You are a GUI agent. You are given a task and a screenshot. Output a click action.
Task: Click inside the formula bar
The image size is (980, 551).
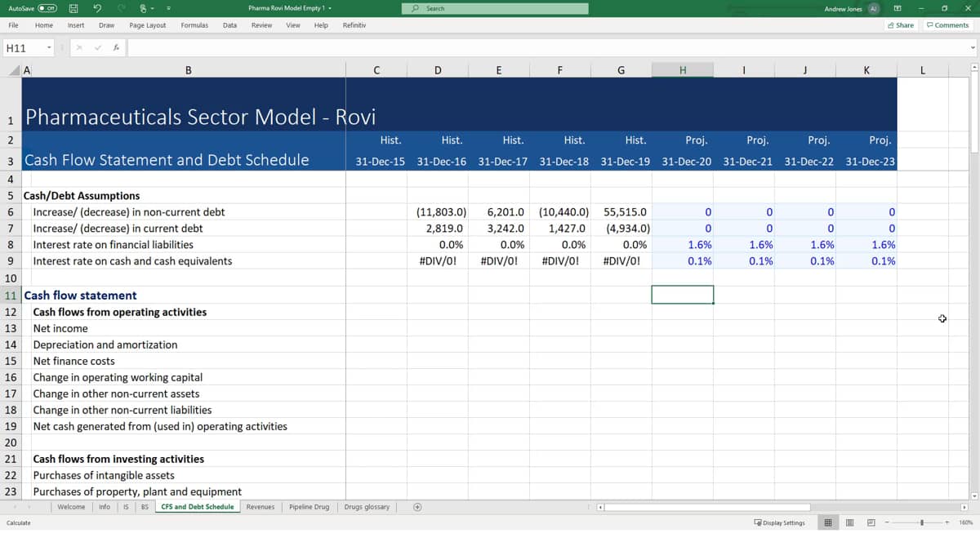pyautogui.click(x=547, y=48)
